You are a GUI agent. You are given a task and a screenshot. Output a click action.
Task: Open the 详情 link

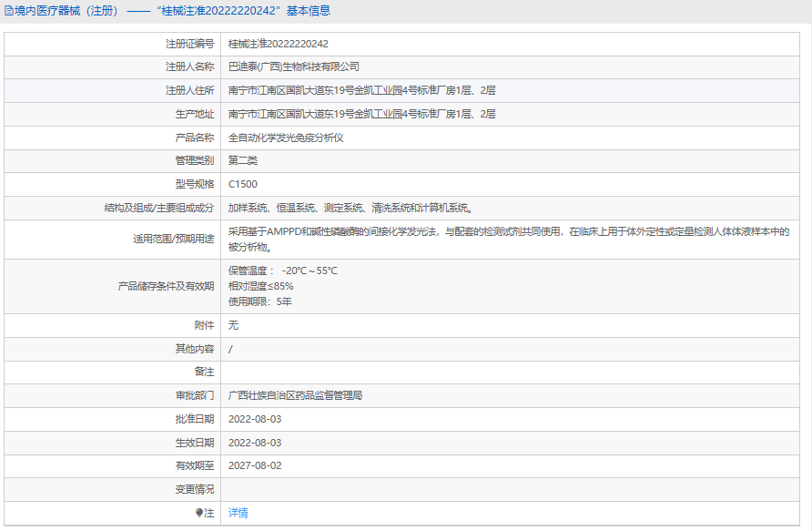(239, 513)
